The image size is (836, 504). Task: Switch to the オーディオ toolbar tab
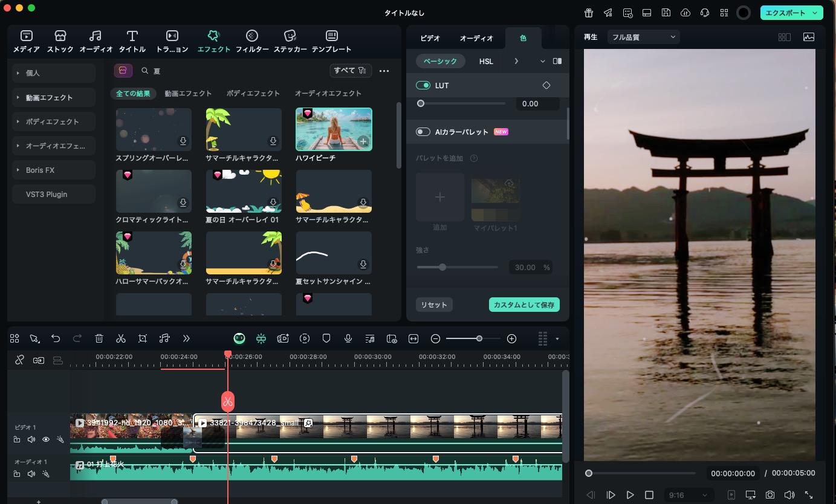pos(96,42)
